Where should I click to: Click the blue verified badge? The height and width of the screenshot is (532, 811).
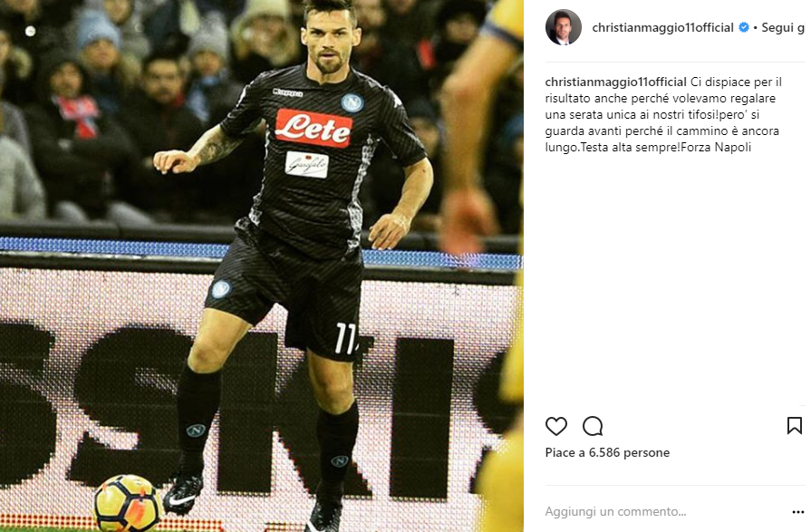click(x=743, y=27)
